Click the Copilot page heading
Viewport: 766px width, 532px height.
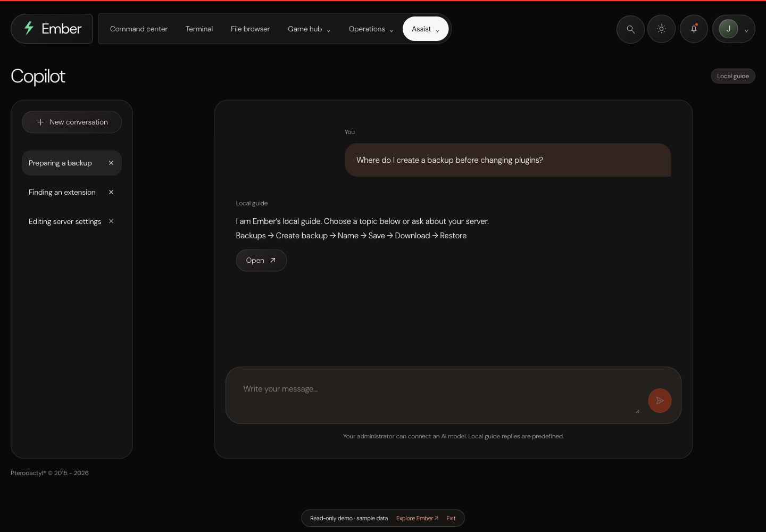(38, 76)
